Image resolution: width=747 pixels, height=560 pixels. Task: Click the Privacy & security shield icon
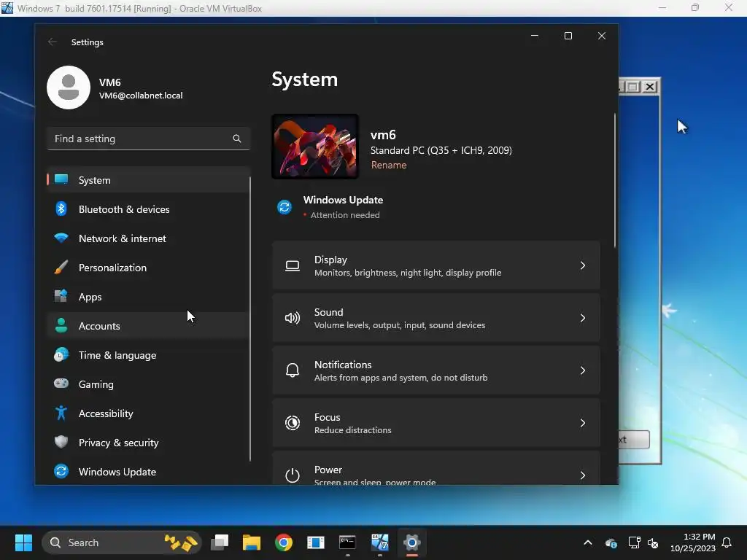click(61, 443)
